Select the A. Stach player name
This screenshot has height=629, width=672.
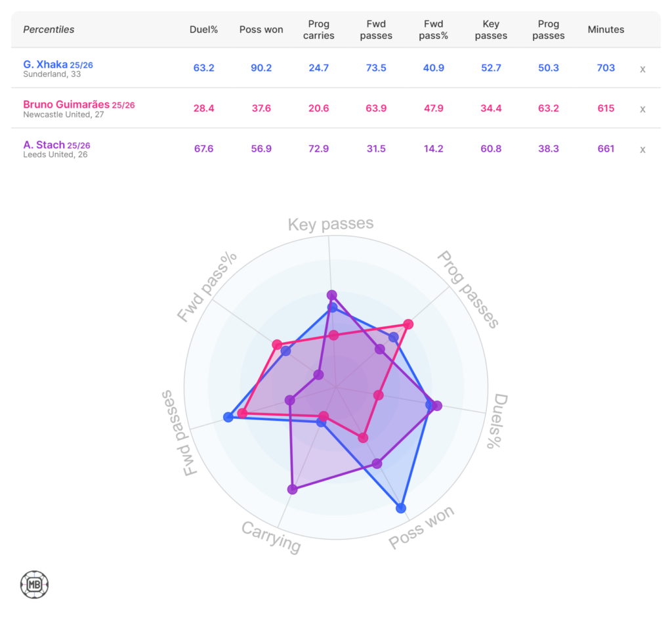44,144
